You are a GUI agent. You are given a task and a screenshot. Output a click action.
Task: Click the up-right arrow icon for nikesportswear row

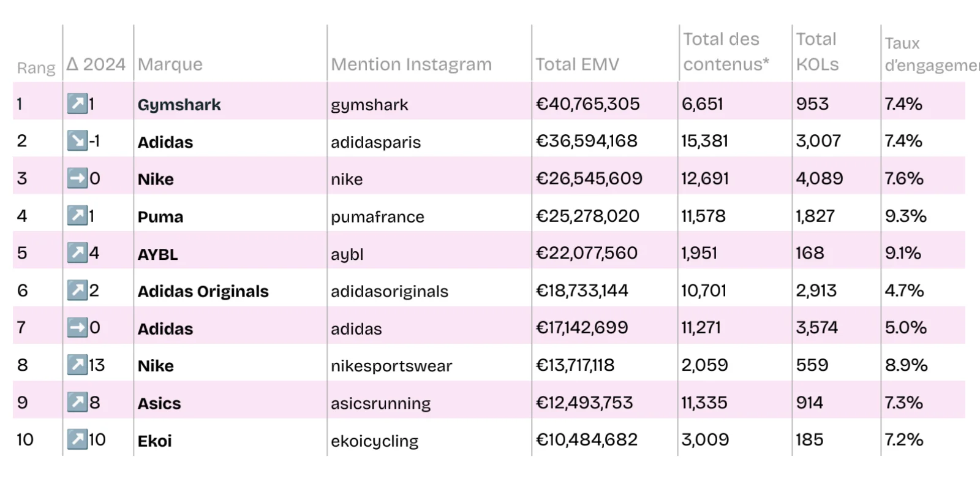[x=77, y=365]
